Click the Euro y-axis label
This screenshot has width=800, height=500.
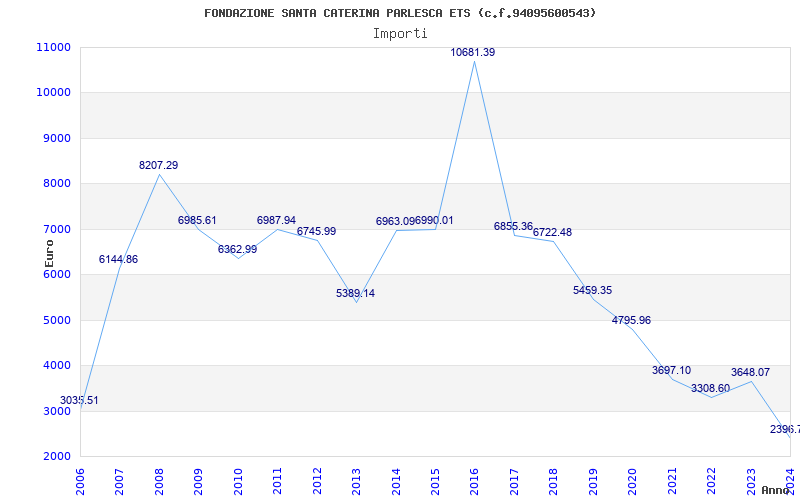coord(49,253)
